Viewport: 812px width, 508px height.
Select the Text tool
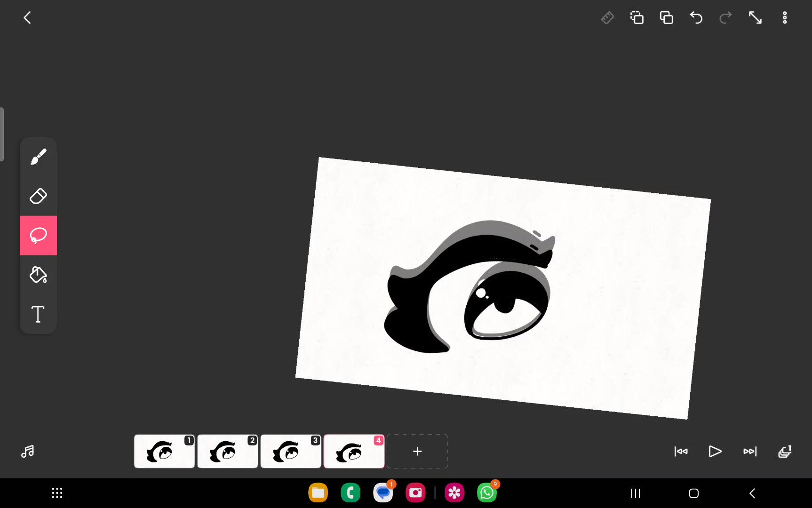coord(38,314)
